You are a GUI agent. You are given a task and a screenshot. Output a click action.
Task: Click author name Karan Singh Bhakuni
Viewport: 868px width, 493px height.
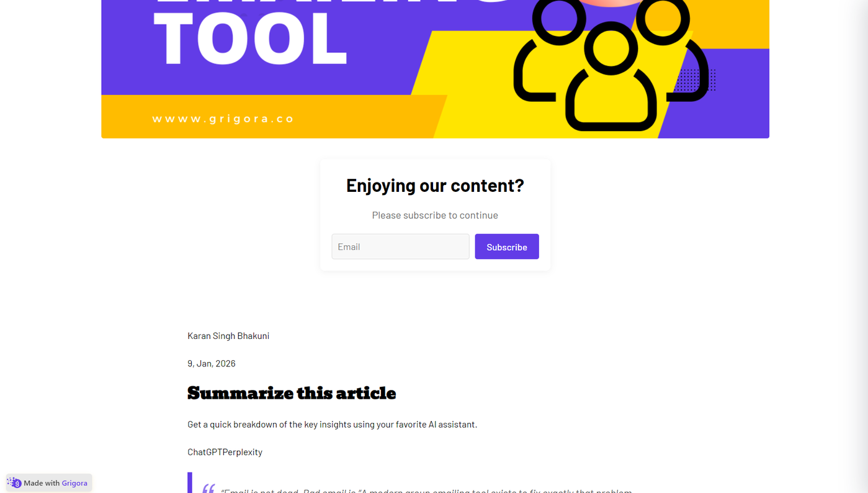[x=228, y=336]
